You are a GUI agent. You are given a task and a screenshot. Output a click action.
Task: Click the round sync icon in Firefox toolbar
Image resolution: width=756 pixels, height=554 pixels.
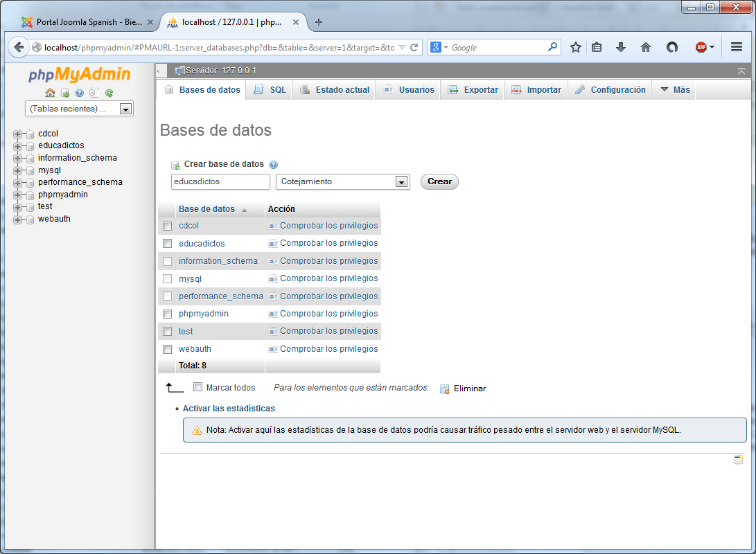point(671,47)
